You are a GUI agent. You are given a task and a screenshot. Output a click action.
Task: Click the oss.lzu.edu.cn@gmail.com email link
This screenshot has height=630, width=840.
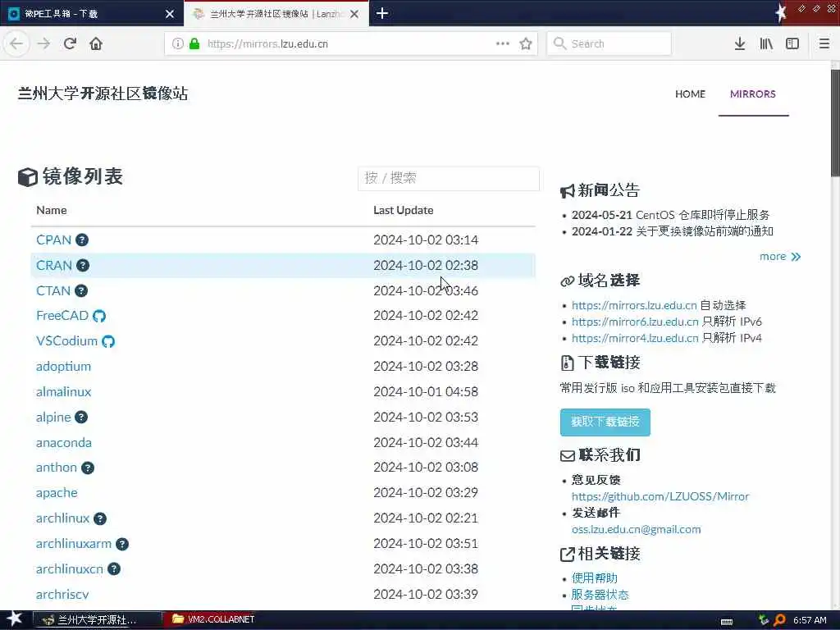tap(636, 529)
